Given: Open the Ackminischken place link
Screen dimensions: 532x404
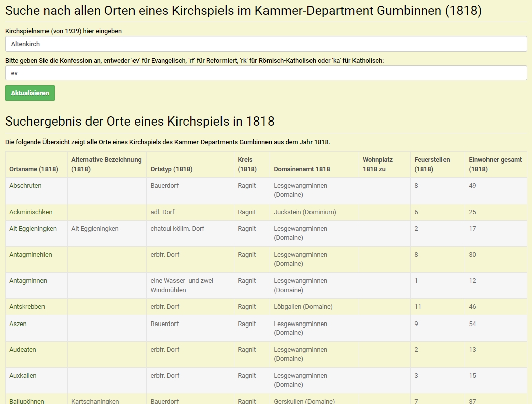Looking at the screenshot, I should click(x=30, y=212).
